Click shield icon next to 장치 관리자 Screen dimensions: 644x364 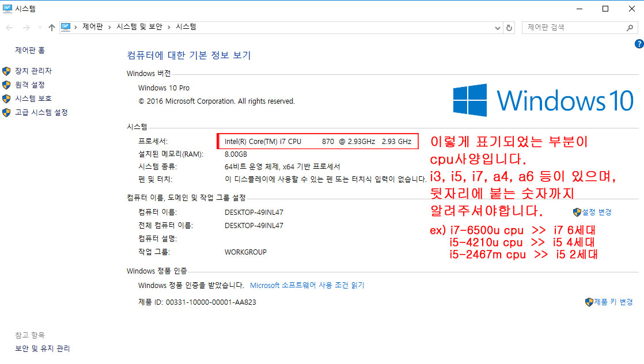(x=6, y=71)
